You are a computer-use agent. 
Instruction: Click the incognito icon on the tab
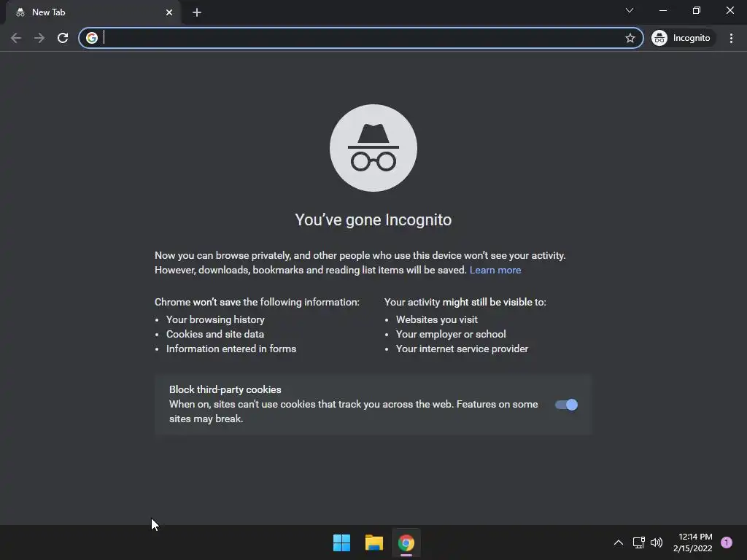coord(20,12)
